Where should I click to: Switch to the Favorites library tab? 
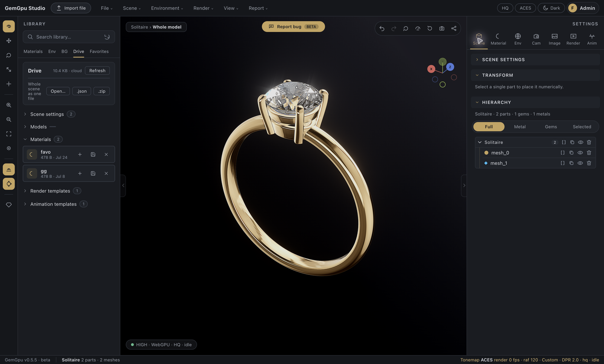point(99,51)
